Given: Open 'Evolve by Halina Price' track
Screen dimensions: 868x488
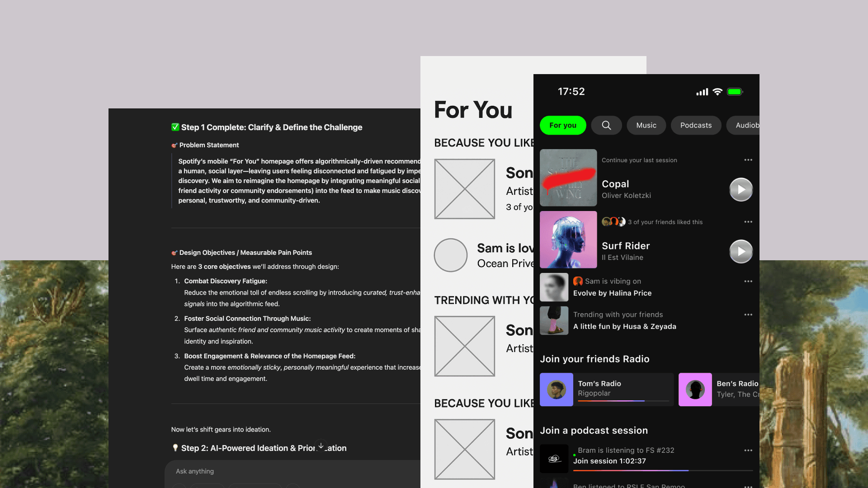Looking at the screenshot, I should pyautogui.click(x=612, y=293).
